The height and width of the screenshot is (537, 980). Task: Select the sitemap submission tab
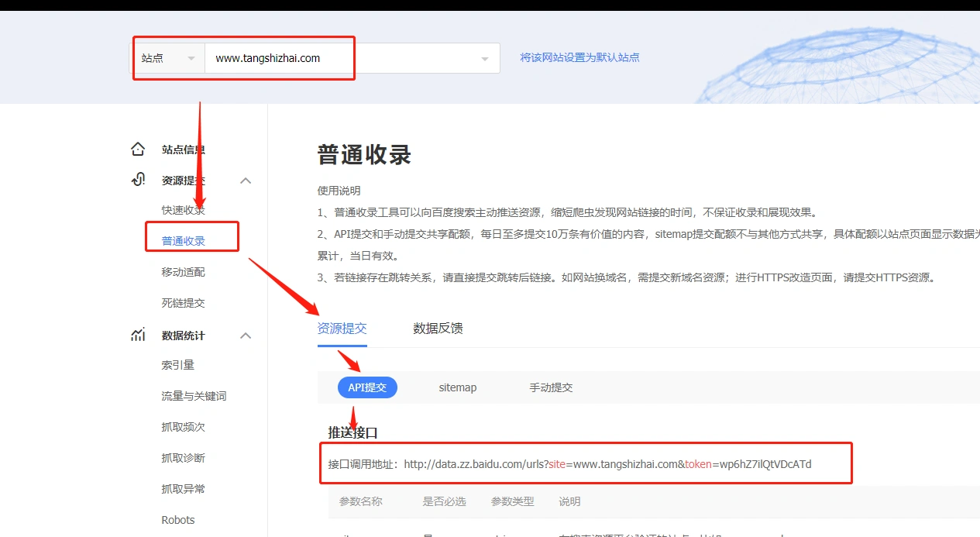tap(458, 387)
